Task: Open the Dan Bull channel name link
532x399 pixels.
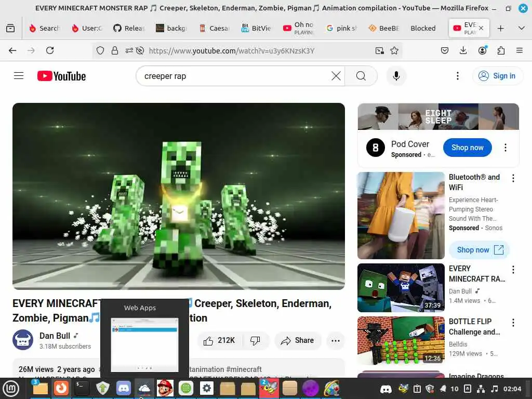Action: 55,336
